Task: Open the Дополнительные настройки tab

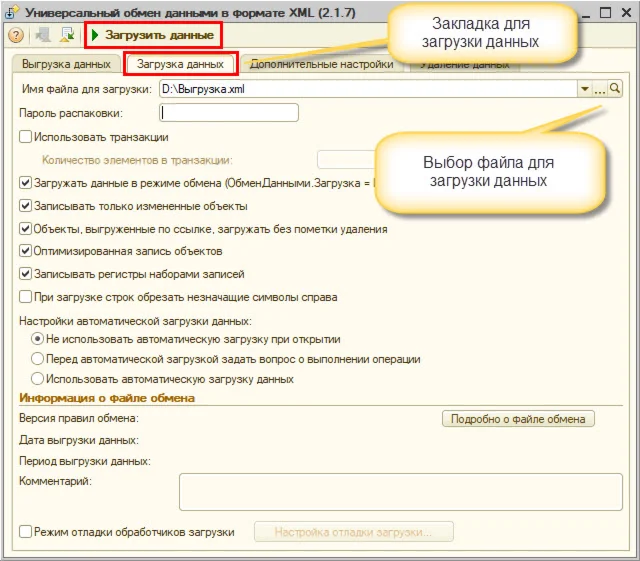Action: pos(322,64)
